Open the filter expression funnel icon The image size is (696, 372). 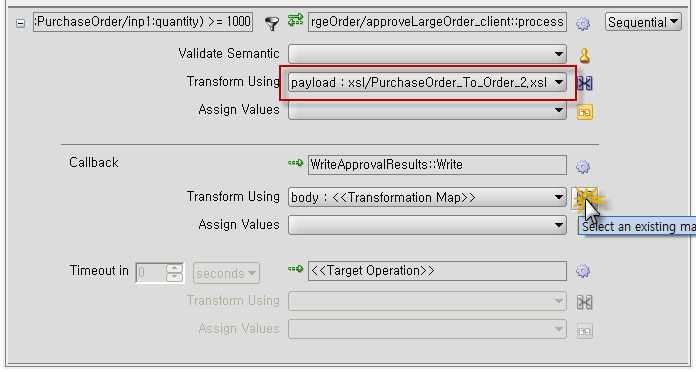[272, 23]
